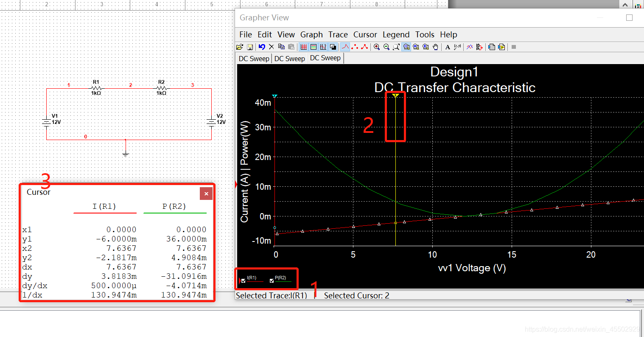The image size is (644, 337).
Task: Toggle the Show Cursors toolbar icon
Action: (323, 47)
